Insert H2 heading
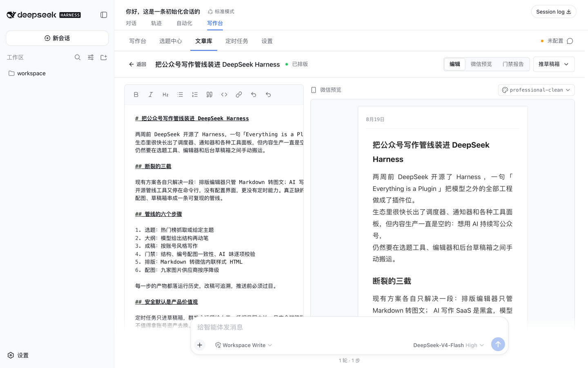This screenshot has width=588, height=368. coord(165,94)
